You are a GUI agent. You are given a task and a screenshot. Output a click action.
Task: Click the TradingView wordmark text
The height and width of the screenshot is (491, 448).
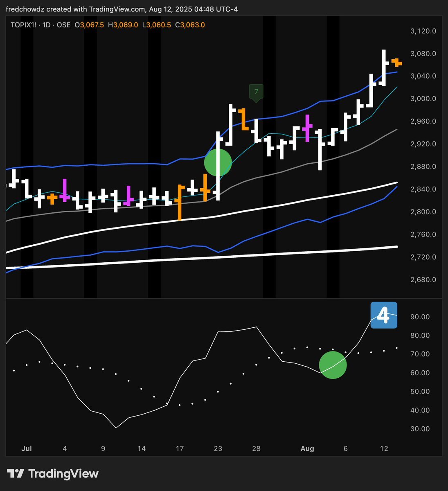point(63,474)
